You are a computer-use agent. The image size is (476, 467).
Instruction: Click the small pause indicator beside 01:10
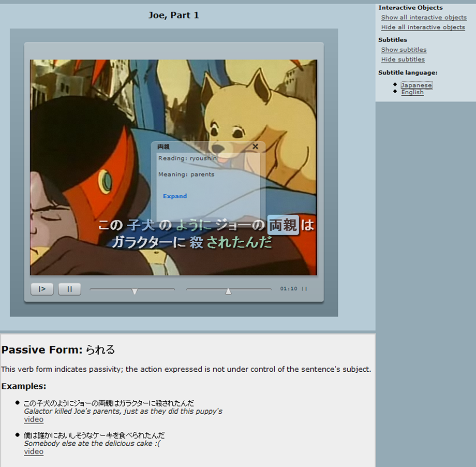coord(304,289)
